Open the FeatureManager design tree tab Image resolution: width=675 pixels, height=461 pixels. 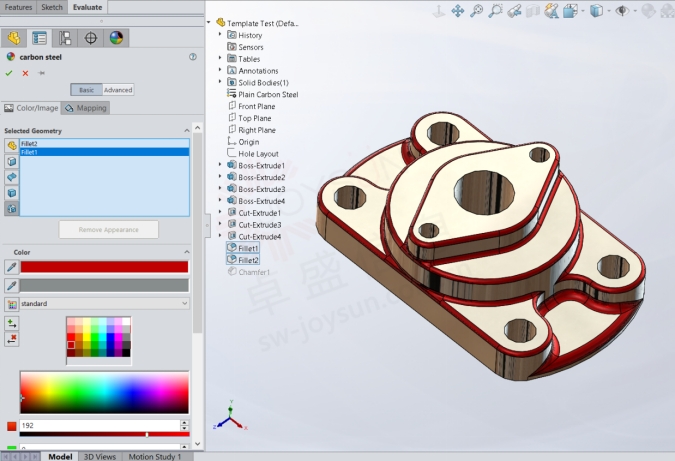point(14,38)
